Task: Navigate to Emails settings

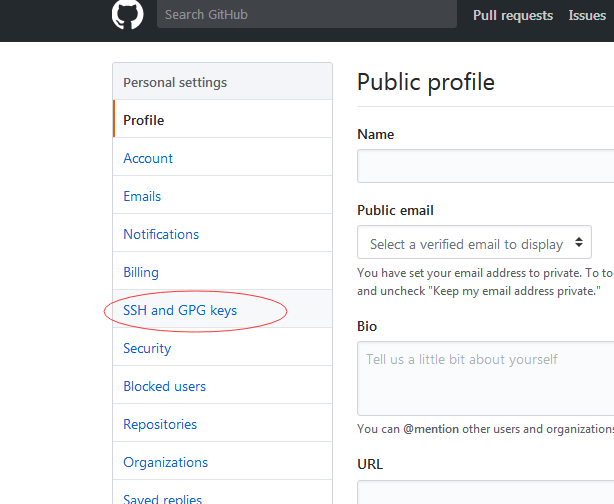Action: click(x=142, y=196)
